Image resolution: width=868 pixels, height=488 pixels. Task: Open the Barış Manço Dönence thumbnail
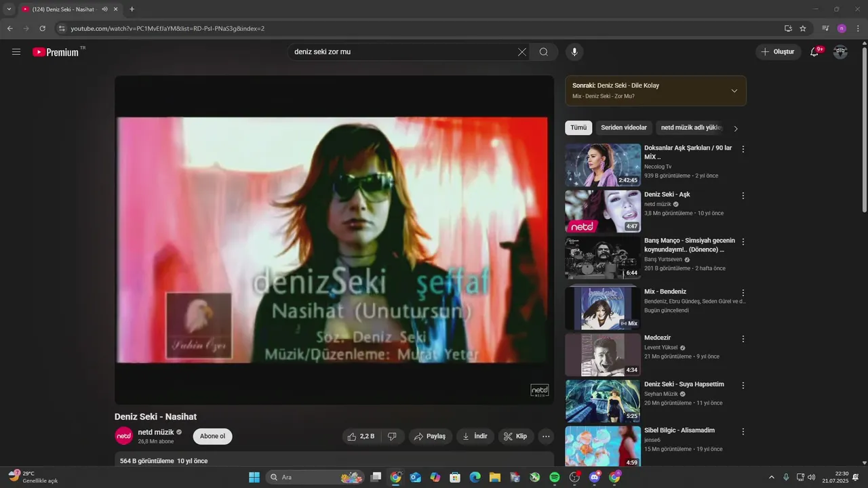click(x=603, y=258)
